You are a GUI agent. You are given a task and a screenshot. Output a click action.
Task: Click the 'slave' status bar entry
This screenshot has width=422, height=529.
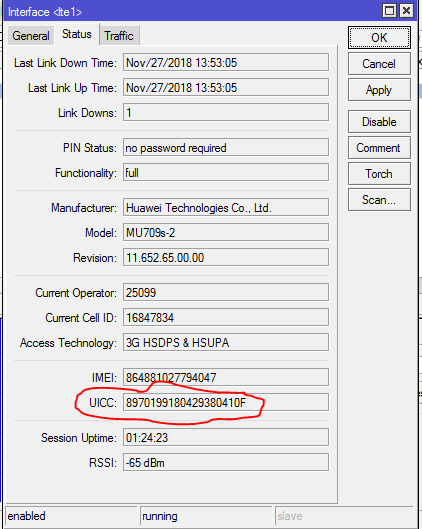point(344,516)
